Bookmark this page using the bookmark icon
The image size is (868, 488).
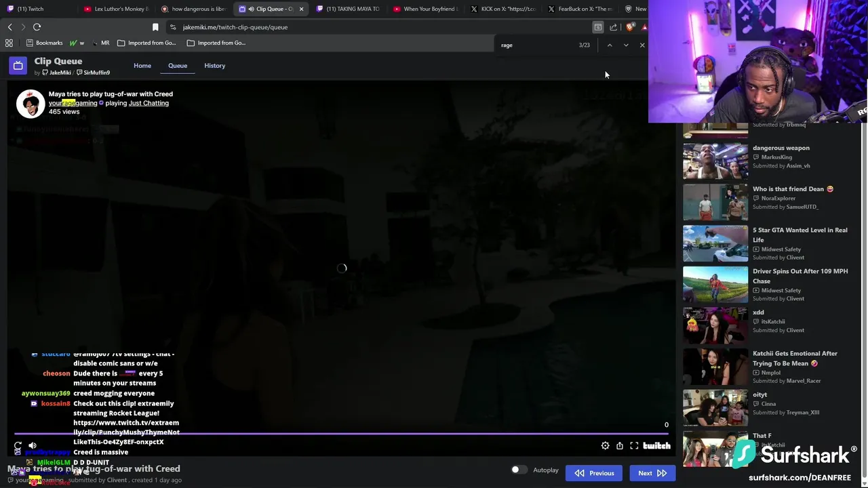pyautogui.click(x=155, y=27)
